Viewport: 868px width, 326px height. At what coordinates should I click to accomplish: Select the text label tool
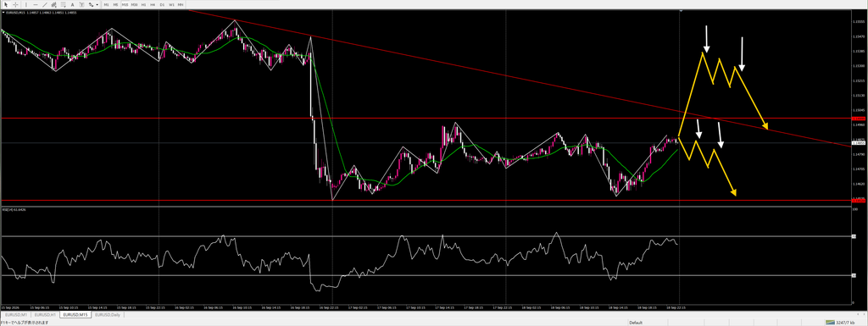coord(81,4)
